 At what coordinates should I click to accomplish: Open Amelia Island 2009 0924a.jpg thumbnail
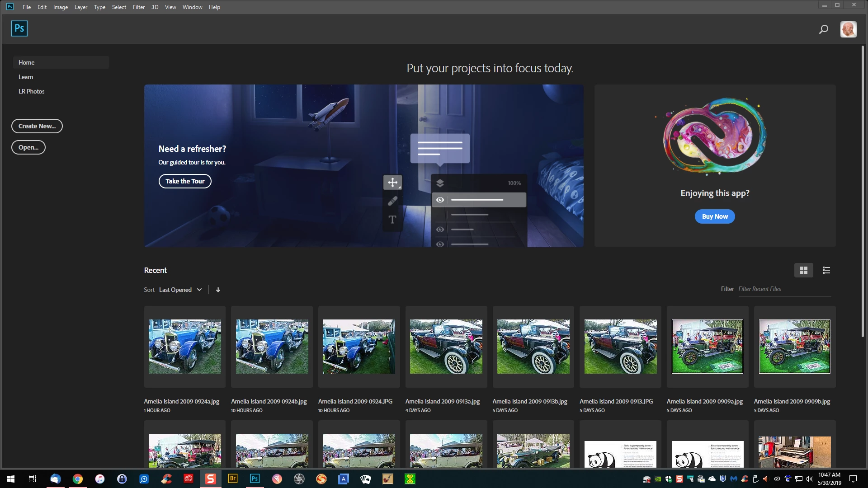point(184,347)
